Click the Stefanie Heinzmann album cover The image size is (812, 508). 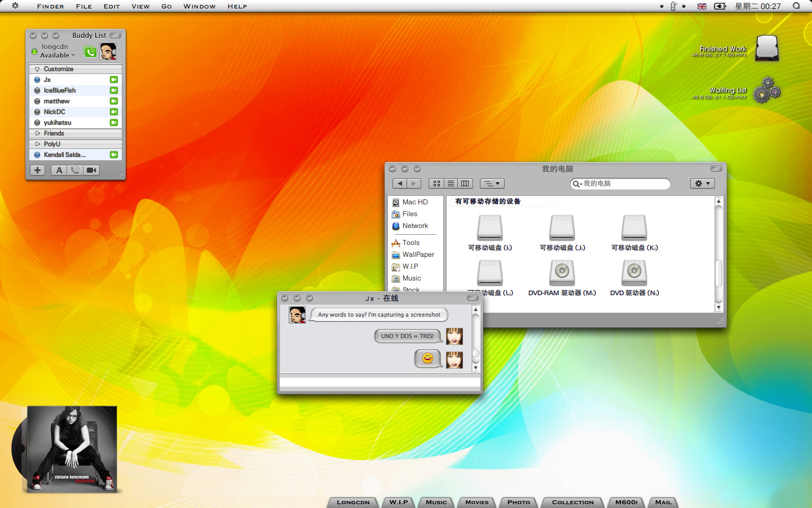(x=72, y=449)
